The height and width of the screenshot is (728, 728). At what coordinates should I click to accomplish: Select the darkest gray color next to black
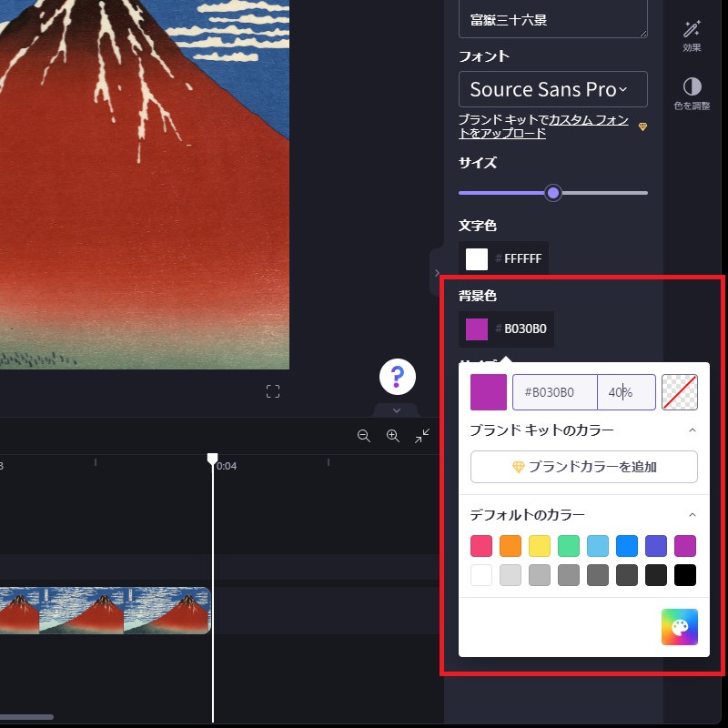click(656, 575)
